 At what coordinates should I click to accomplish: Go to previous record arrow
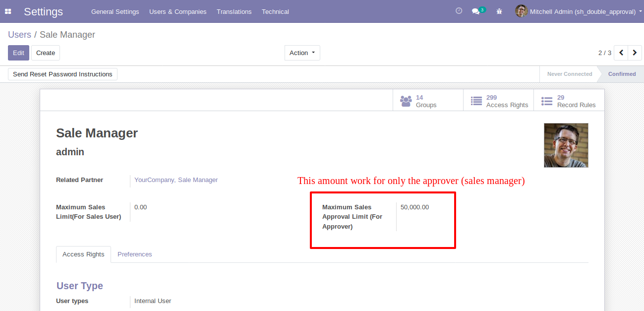[x=621, y=53]
